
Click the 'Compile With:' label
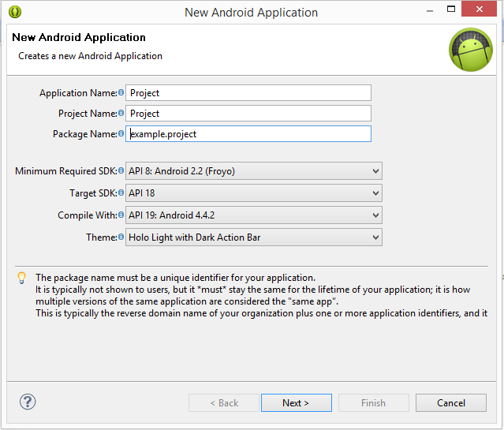pos(88,215)
